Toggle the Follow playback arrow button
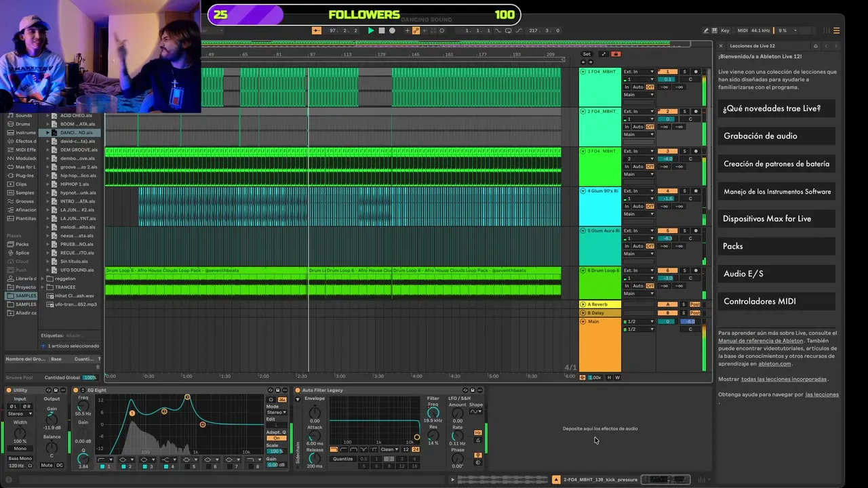The height and width of the screenshot is (488, 868). [316, 30]
